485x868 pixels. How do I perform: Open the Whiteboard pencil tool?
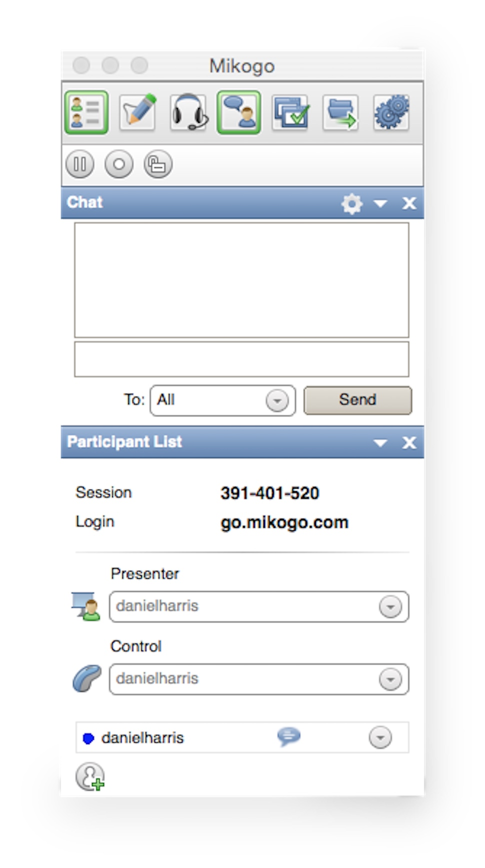137,112
